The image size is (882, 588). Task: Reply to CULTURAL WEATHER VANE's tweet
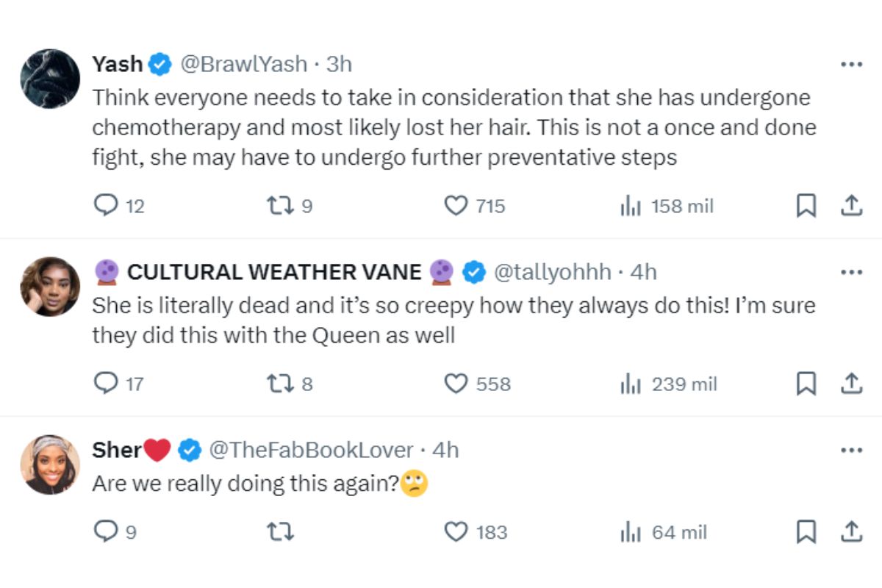pos(106,384)
